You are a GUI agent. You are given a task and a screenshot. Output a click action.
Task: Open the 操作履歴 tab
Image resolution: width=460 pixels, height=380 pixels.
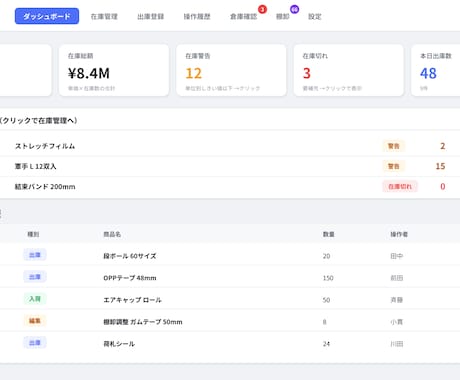coord(197,17)
